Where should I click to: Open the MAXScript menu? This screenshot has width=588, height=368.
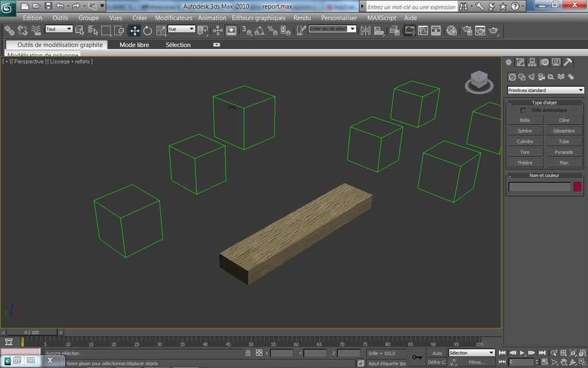pos(381,18)
